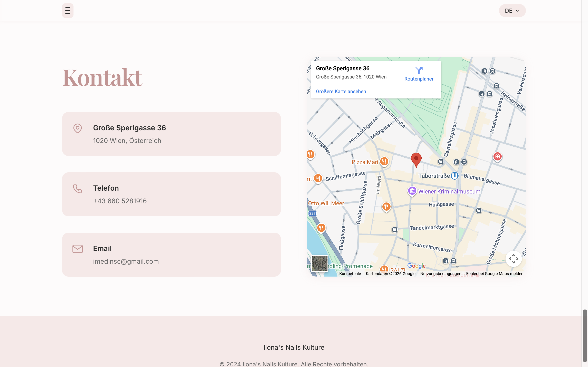Image resolution: width=588 pixels, height=367 pixels.
Task: Open Kurzbefehle keyboard shortcuts
Action: pyautogui.click(x=350, y=274)
